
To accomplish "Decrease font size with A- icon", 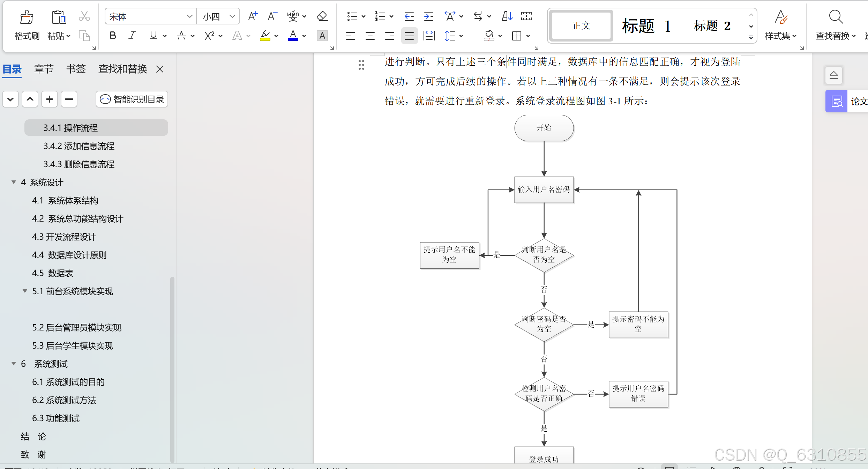I will (272, 16).
